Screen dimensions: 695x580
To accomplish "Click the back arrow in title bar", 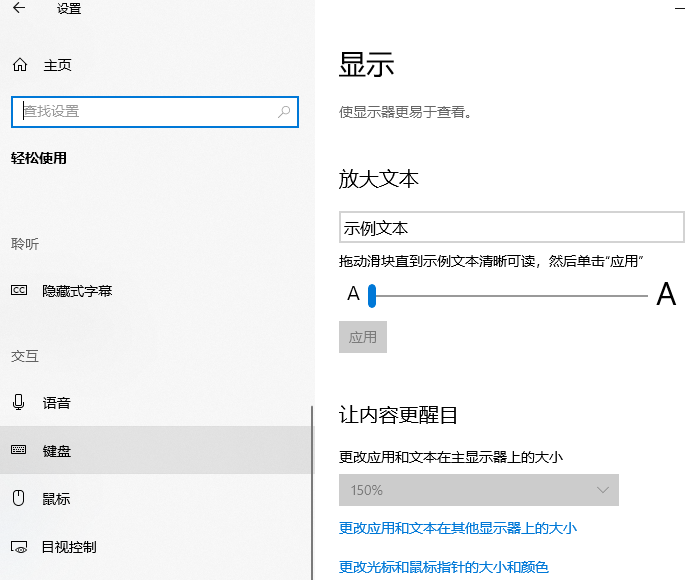I will click(19, 9).
